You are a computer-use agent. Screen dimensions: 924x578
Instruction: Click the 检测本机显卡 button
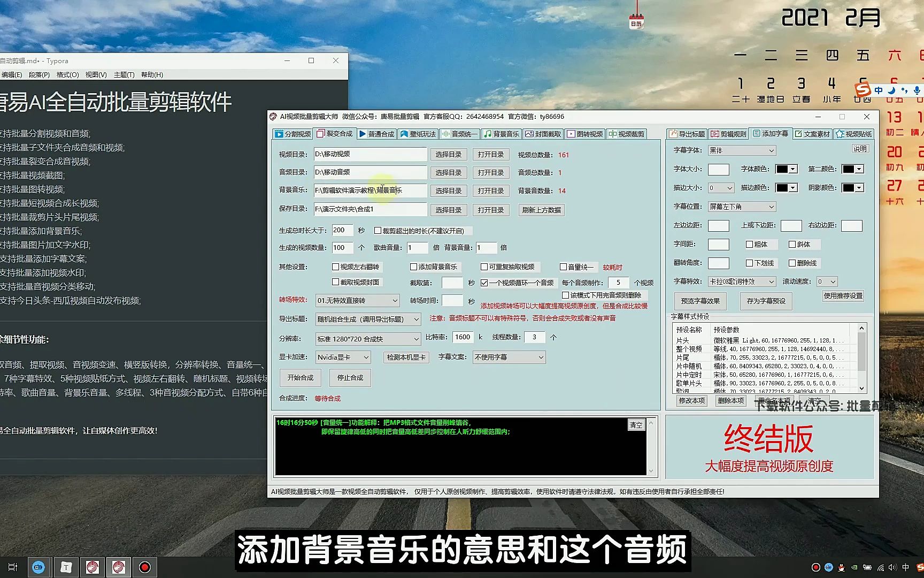[405, 357]
